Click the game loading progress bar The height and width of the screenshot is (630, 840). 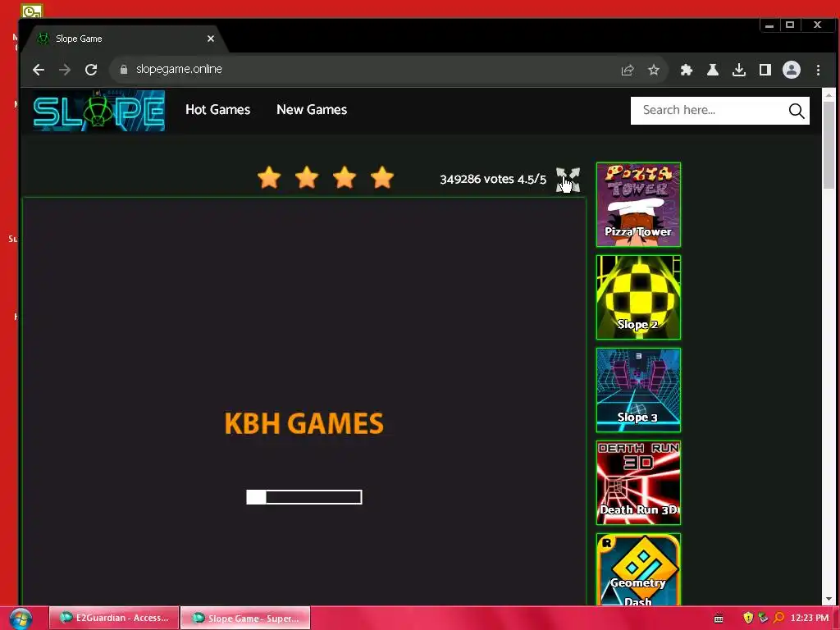[x=304, y=497]
